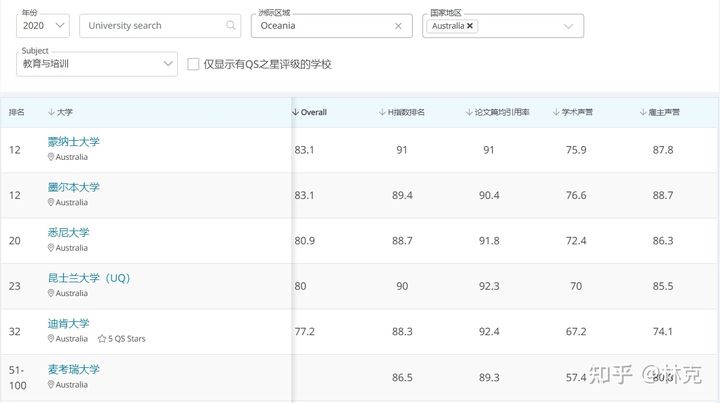Click Overall score 77.2 for 迪肯大学
This screenshot has height=403, width=720.
(304, 331)
